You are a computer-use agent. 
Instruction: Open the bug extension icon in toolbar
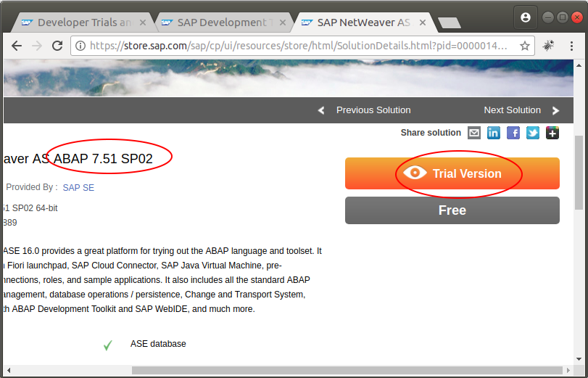point(548,46)
